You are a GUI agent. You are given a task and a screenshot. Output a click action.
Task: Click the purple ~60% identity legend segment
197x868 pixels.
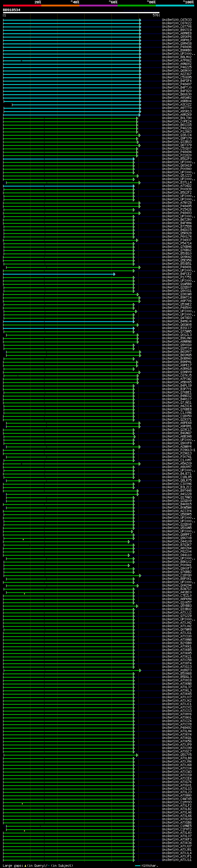(x=99, y=6)
